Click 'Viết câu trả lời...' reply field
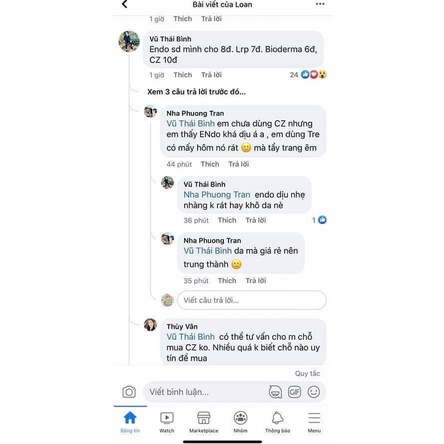 252,300
